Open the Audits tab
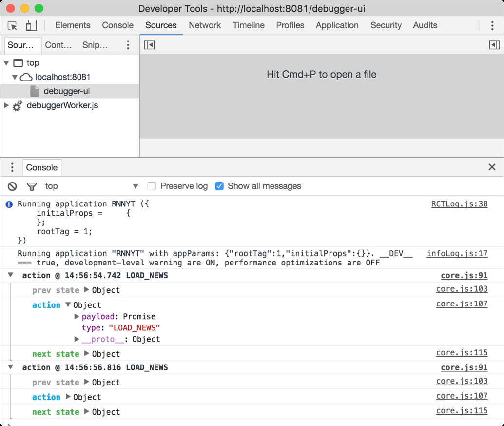The height and width of the screenshot is (426, 504). click(425, 25)
